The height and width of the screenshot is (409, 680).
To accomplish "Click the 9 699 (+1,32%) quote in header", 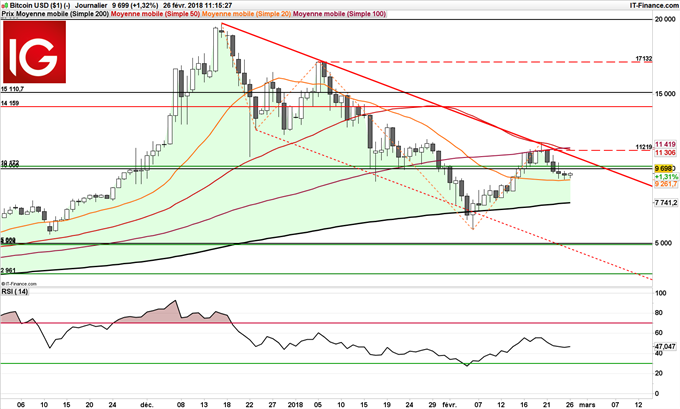I will click(135, 6).
